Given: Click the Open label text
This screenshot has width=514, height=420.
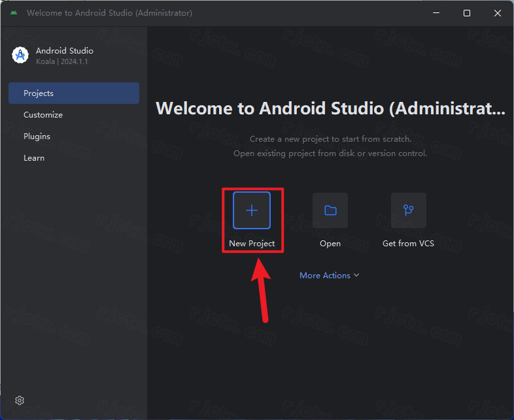Looking at the screenshot, I should pyautogui.click(x=330, y=244).
